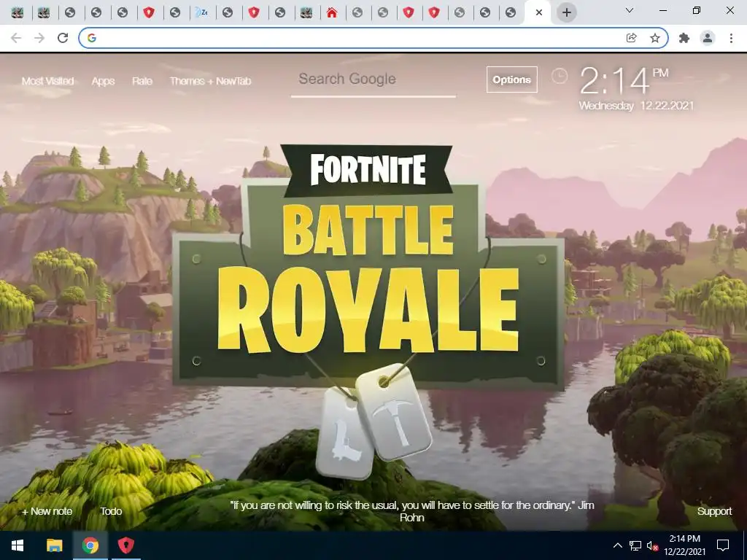Open network status tray icon
The image size is (747, 560).
click(635, 545)
